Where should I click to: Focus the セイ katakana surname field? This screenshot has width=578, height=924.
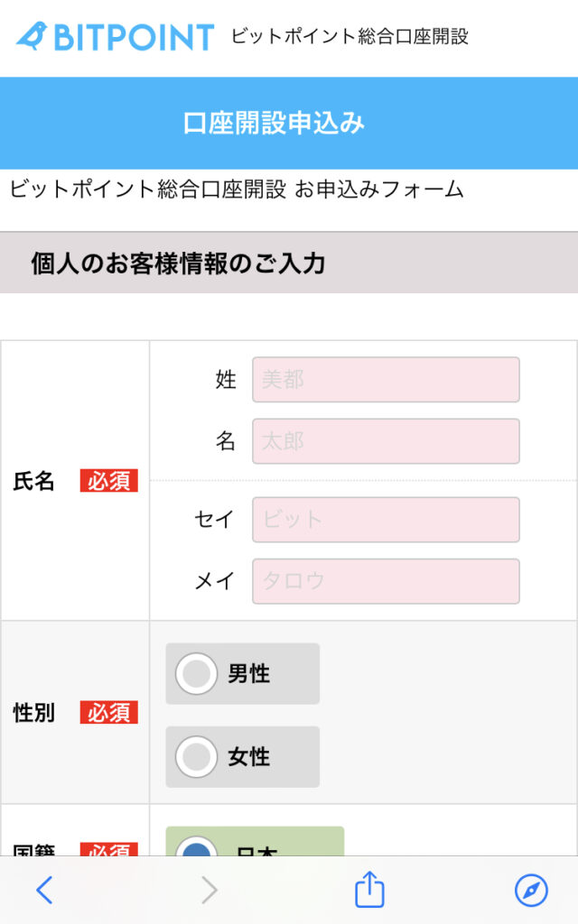(386, 520)
